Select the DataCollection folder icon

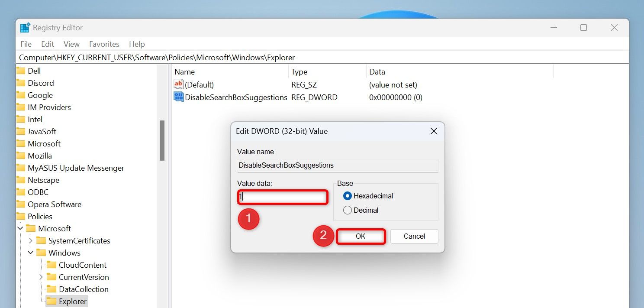[x=52, y=289]
